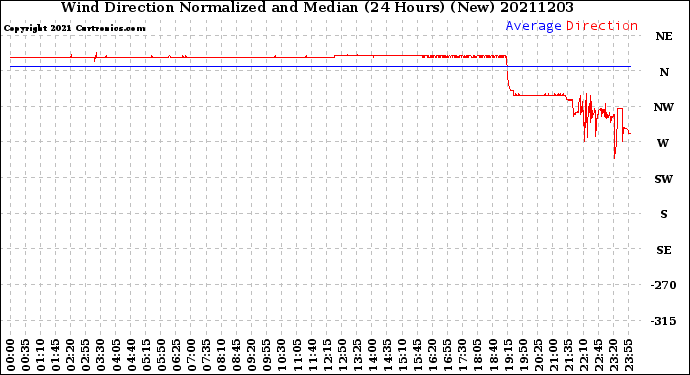Click the NW axis label
The height and width of the screenshot is (375, 690).
click(x=664, y=107)
